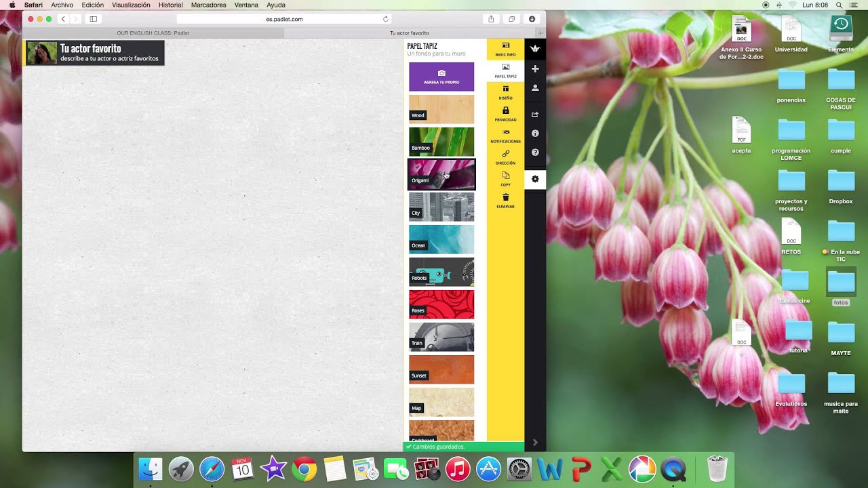Open the Dirección link settings
Viewport: 868px width, 488px height.
pos(505,157)
